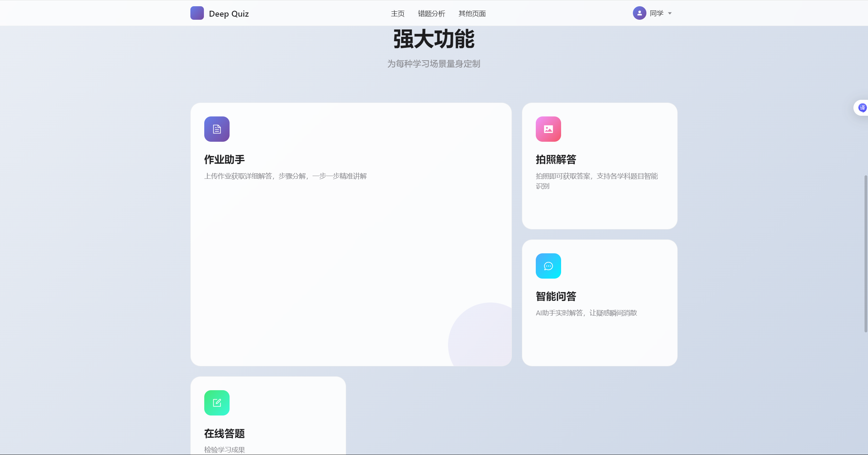Click the blue 智能问答 chat bubble icon
The width and height of the screenshot is (868, 455).
[548, 266]
